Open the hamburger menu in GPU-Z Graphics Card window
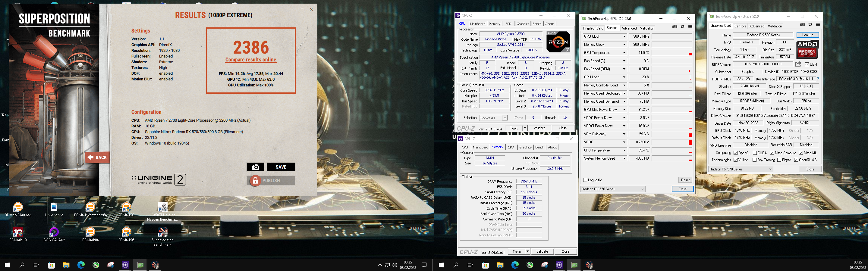 point(818,25)
